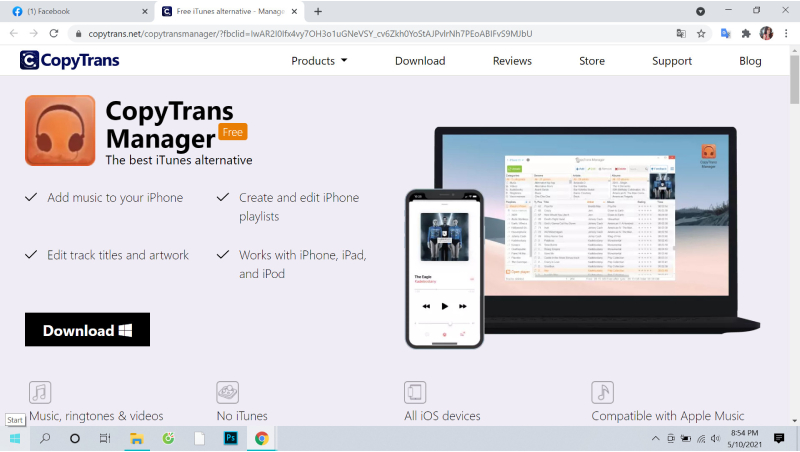Reload the page with browser refresh icon

[x=54, y=33]
